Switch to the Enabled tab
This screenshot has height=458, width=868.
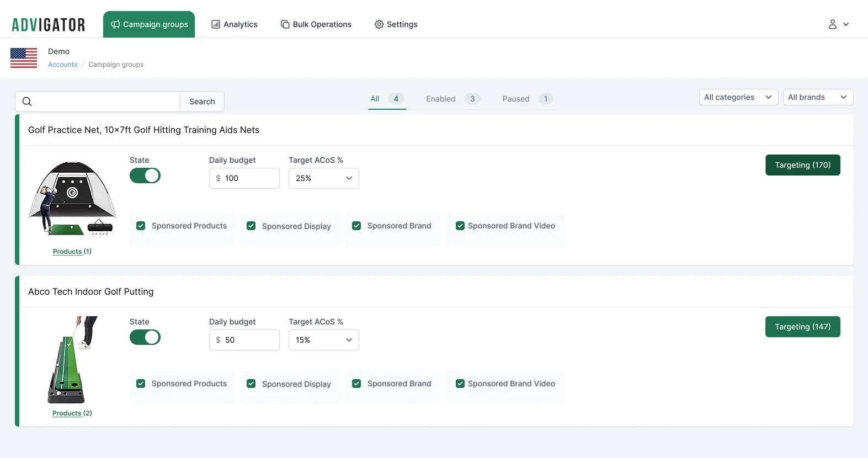pos(452,99)
